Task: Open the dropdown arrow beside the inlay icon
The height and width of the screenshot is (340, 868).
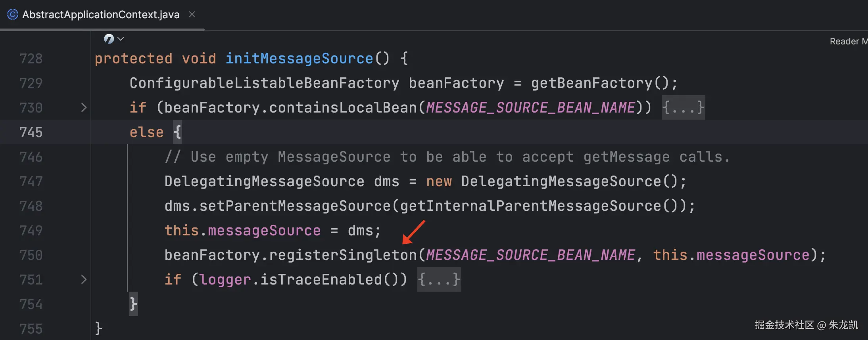Action: (121, 39)
